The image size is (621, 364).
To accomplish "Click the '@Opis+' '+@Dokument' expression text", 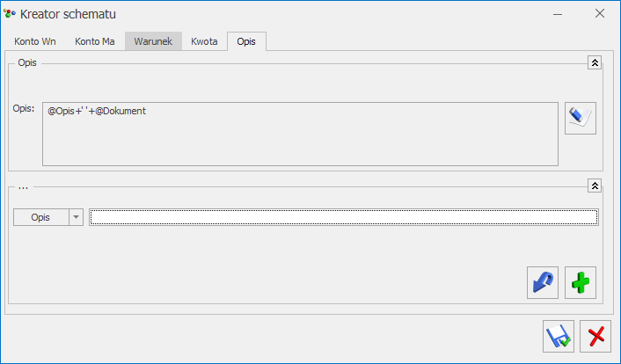I will (97, 111).
